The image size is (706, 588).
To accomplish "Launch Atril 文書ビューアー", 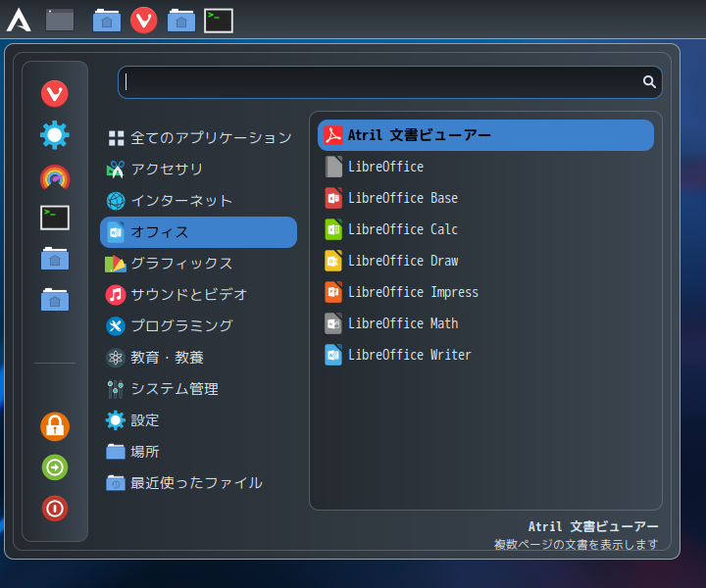I will coord(485,135).
